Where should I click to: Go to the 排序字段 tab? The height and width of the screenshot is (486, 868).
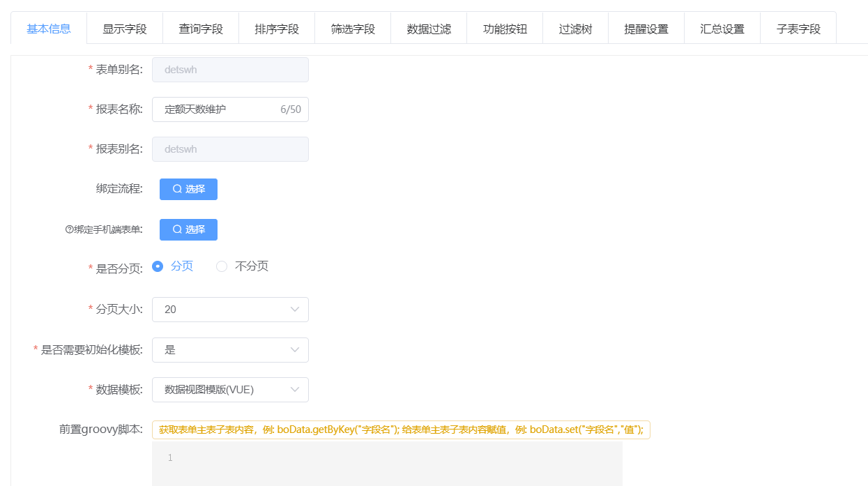pos(277,29)
